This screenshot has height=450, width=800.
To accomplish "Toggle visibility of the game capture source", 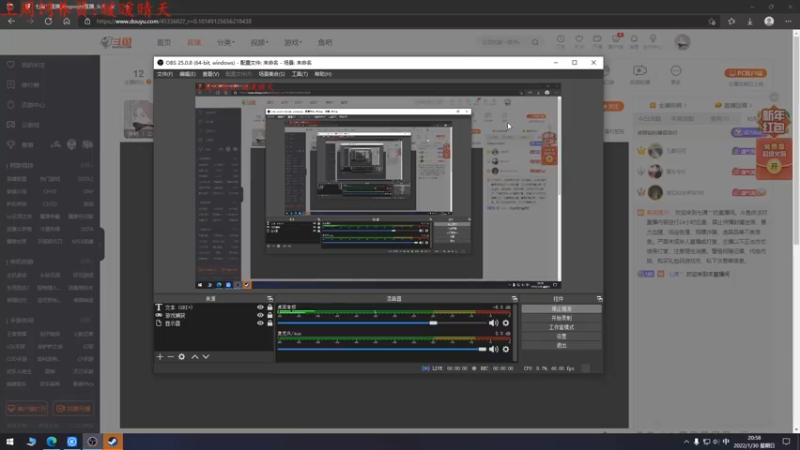I will 260,315.
